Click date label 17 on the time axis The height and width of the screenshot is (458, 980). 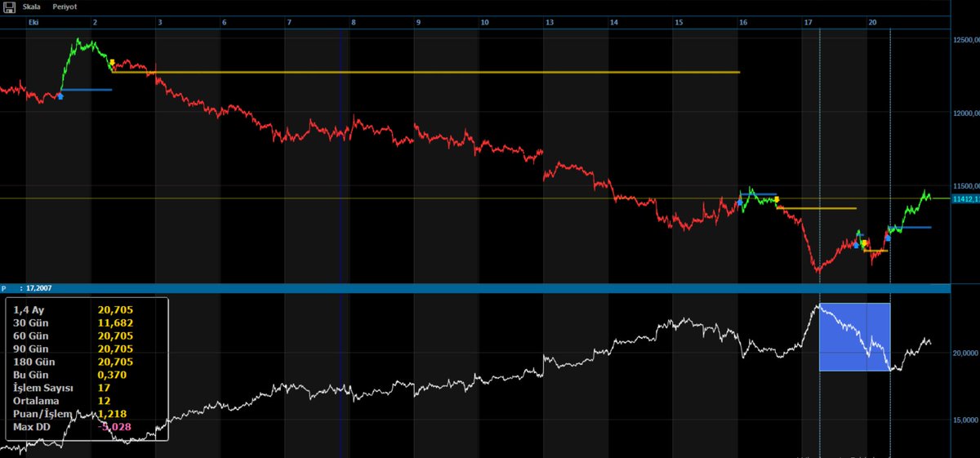(808, 22)
